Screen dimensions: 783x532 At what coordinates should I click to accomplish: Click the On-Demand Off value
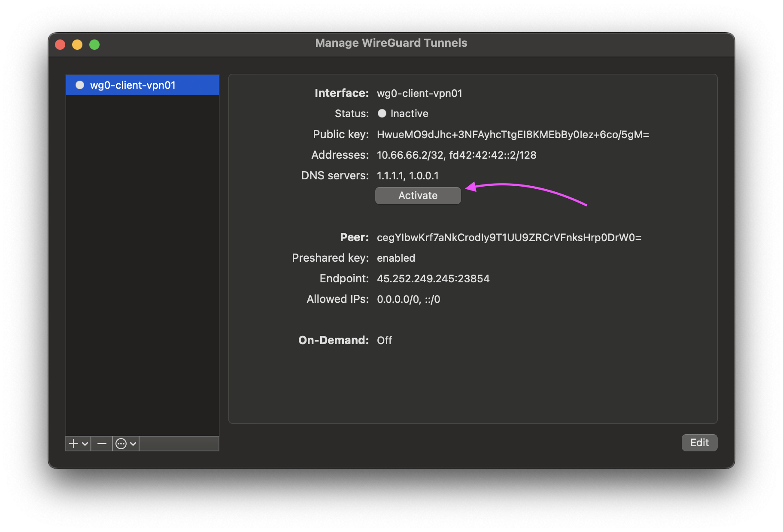click(384, 341)
